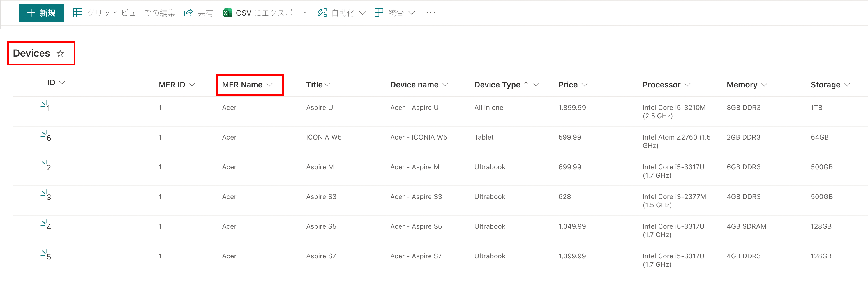Click the new-item glimmer icon for ID 3
Image resolution: width=868 pixels, height=297 pixels.
[44, 193]
